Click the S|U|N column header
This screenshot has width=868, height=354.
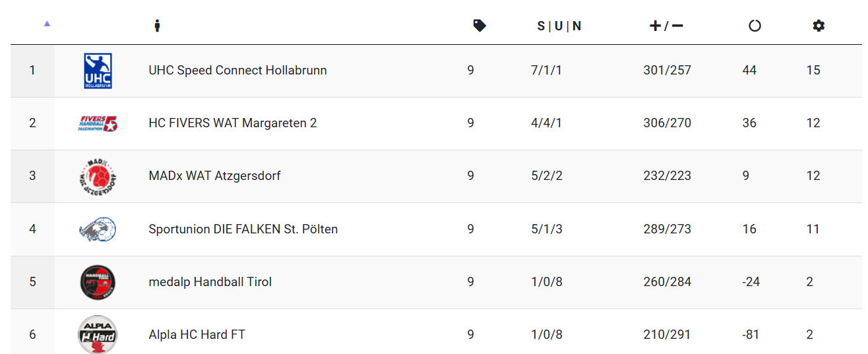(559, 26)
